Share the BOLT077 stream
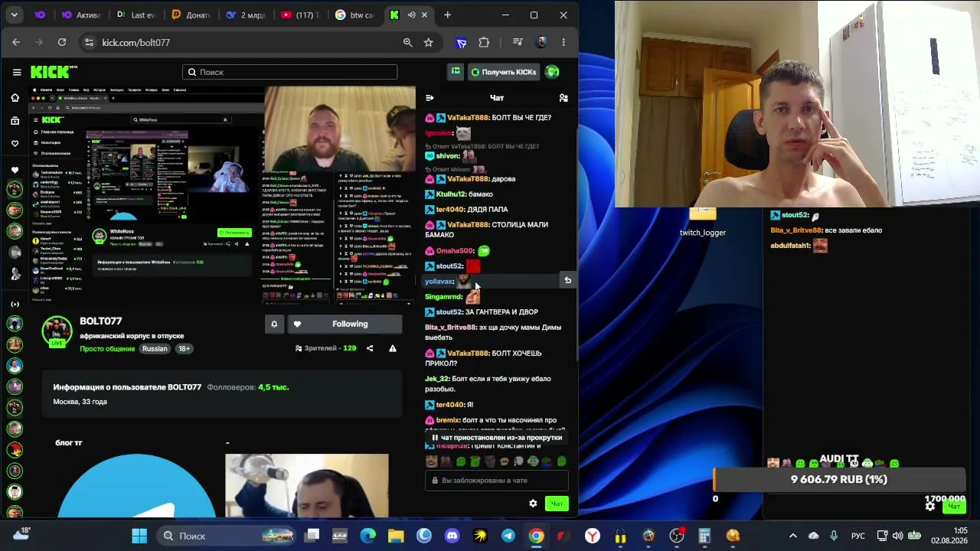The width and height of the screenshot is (980, 551). tap(370, 348)
